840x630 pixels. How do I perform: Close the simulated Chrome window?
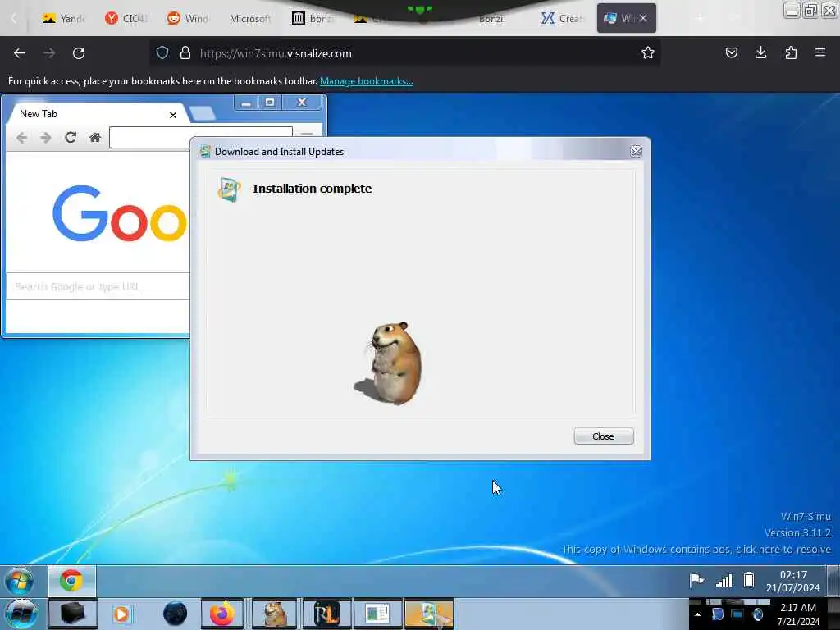(x=302, y=103)
